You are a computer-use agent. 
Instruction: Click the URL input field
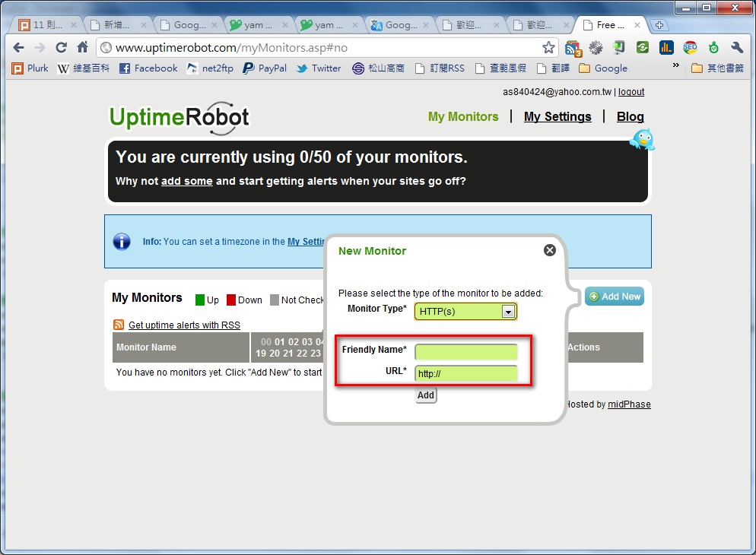pos(465,373)
